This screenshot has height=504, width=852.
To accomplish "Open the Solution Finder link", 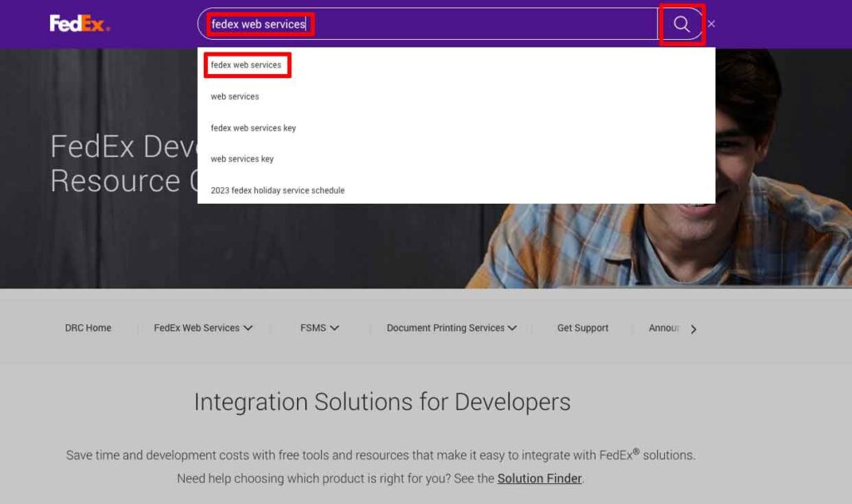I will 539,478.
